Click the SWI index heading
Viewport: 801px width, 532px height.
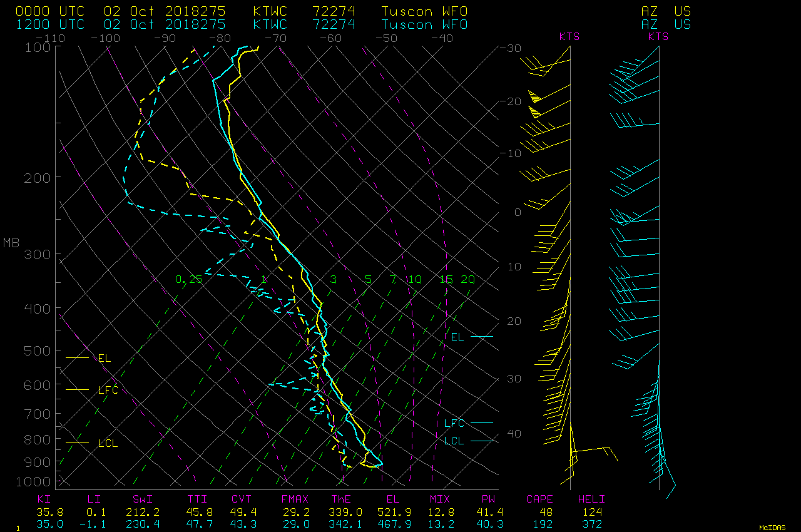tap(142, 499)
